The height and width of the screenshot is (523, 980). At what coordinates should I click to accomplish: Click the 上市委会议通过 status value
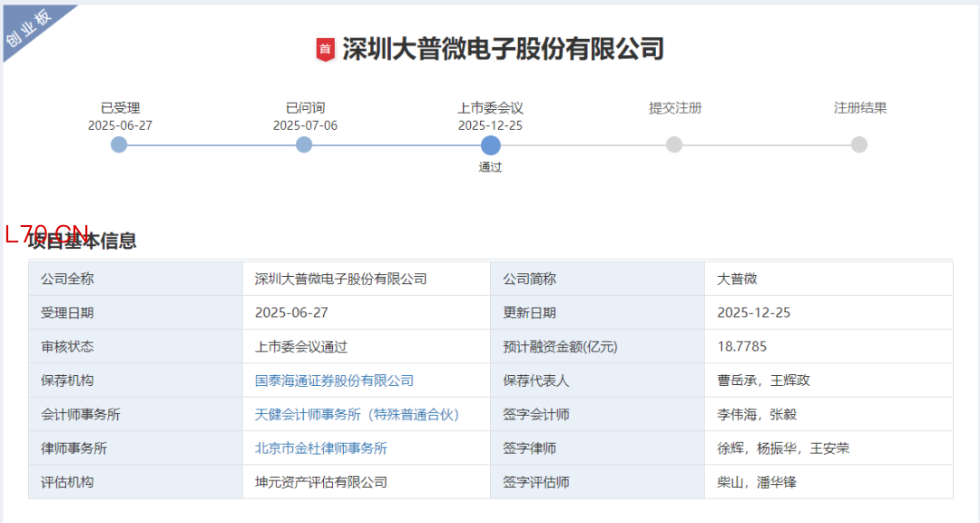coord(300,347)
